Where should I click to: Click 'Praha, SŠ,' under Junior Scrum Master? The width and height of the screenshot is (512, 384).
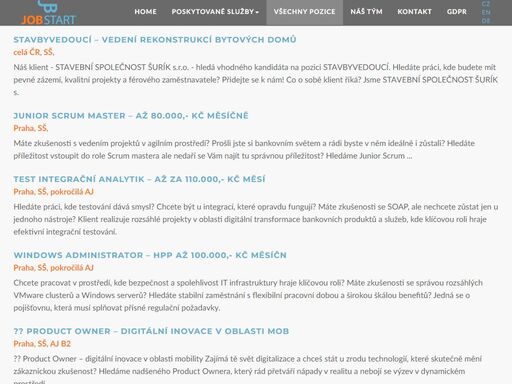31,128
